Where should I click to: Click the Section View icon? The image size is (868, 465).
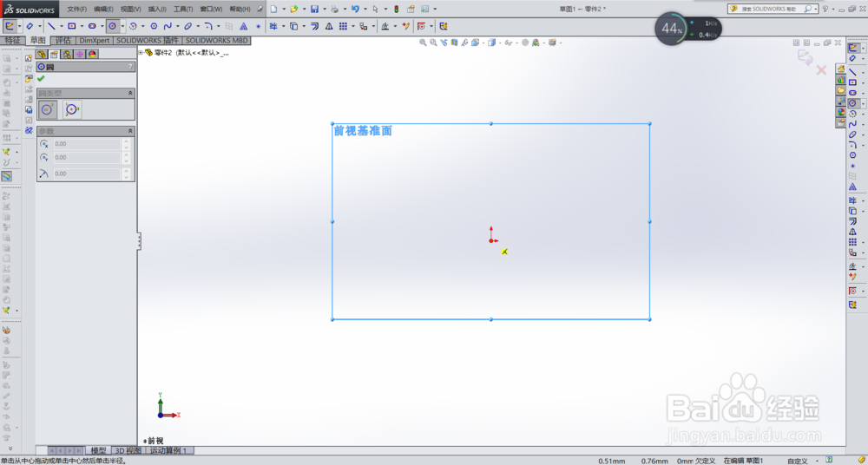pyautogui.click(x=455, y=43)
